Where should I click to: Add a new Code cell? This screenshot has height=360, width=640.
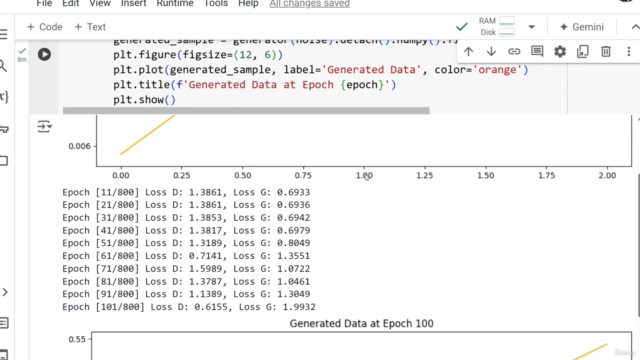(x=44, y=27)
